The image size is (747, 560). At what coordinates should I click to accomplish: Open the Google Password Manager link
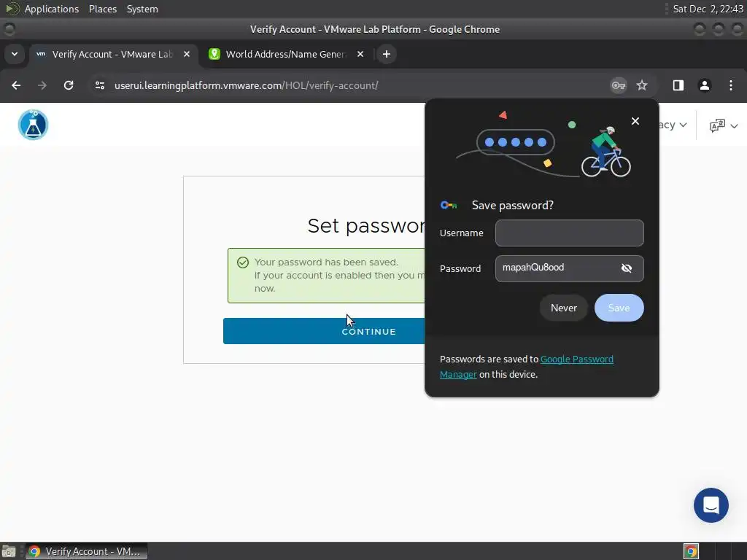[x=576, y=359]
